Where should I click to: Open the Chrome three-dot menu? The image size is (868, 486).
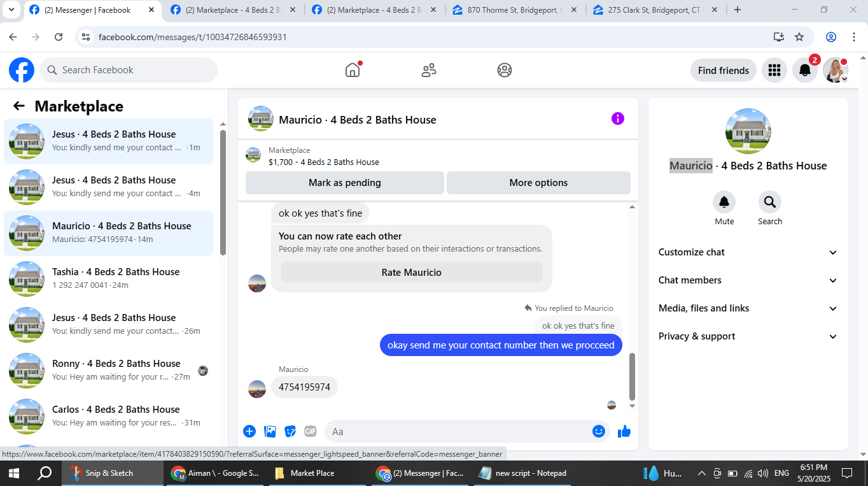click(855, 37)
